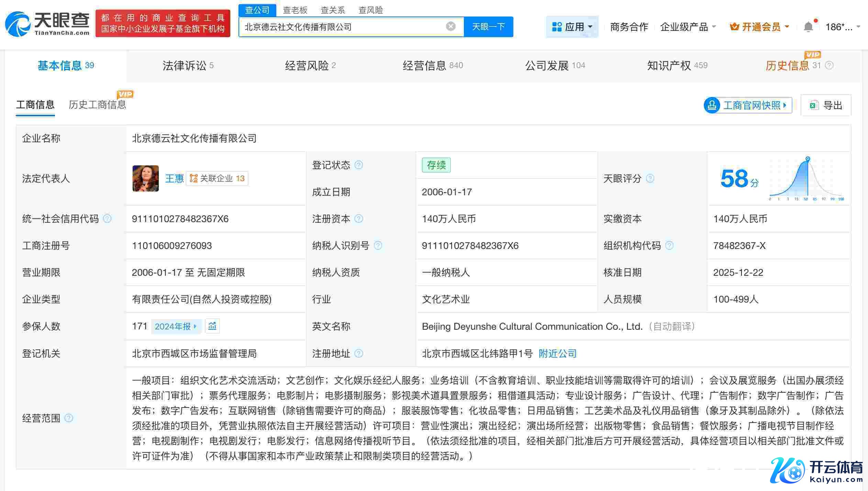
Task: Click help icon next to 经营范围
Action: [69, 418]
